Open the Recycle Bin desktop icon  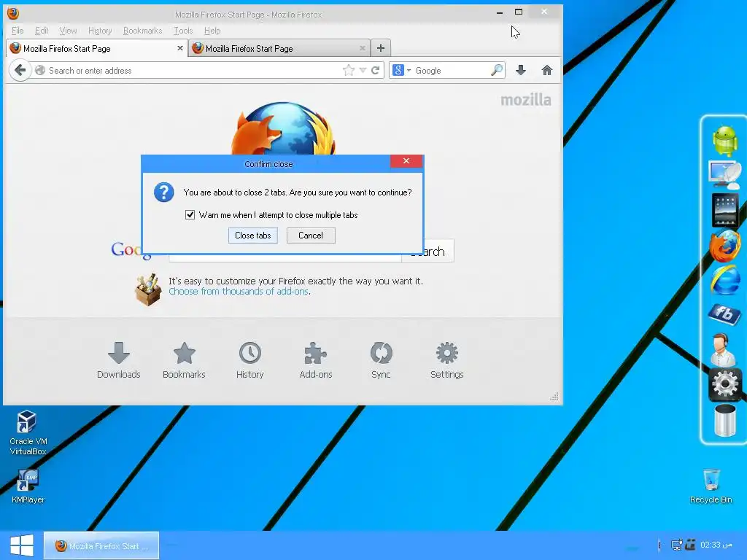pos(711,486)
